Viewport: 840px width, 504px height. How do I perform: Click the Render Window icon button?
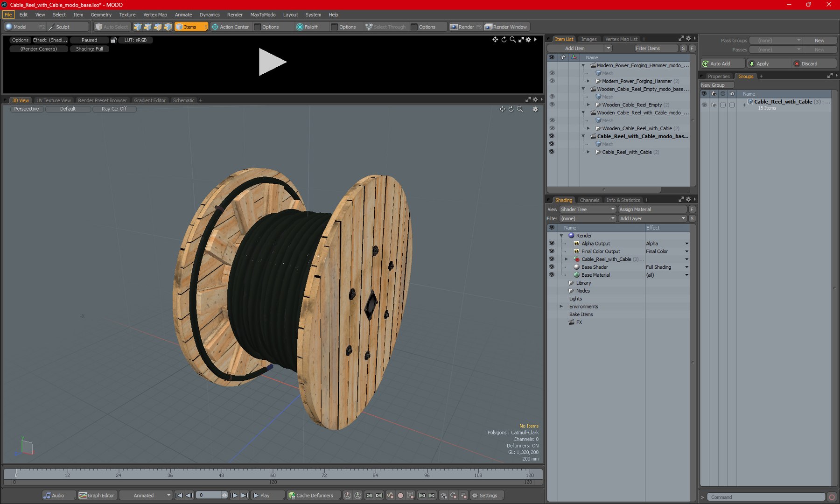tap(506, 27)
